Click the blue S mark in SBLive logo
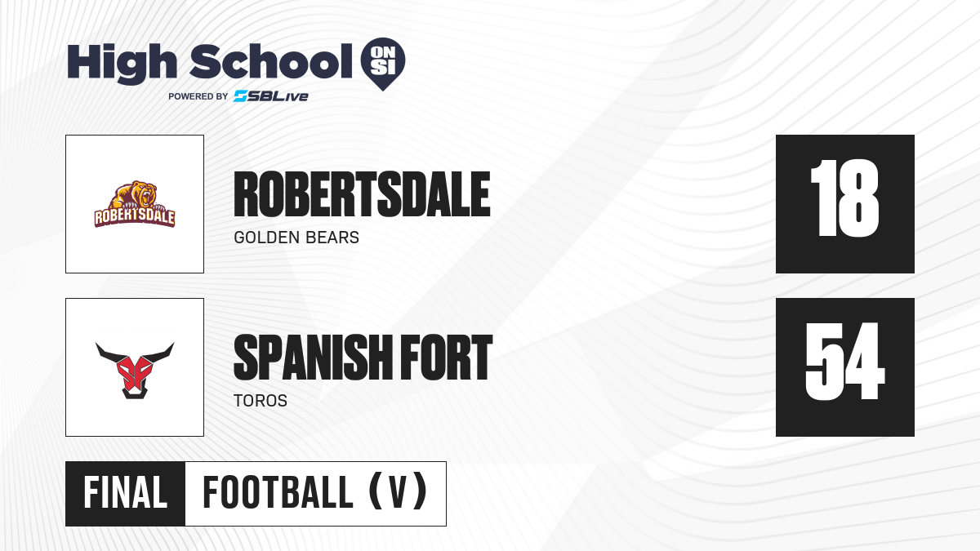Viewport: 980px width, 551px height. [241, 96]
